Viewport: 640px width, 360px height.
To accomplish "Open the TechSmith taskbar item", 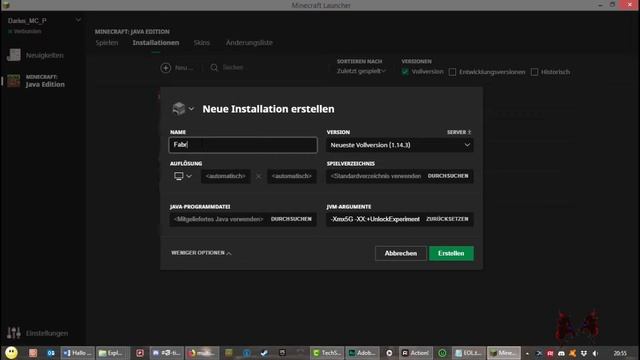I will [x=327, y=353].
